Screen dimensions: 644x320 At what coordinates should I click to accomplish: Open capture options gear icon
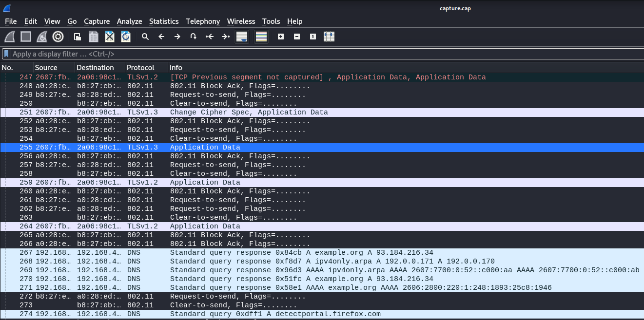58,37
